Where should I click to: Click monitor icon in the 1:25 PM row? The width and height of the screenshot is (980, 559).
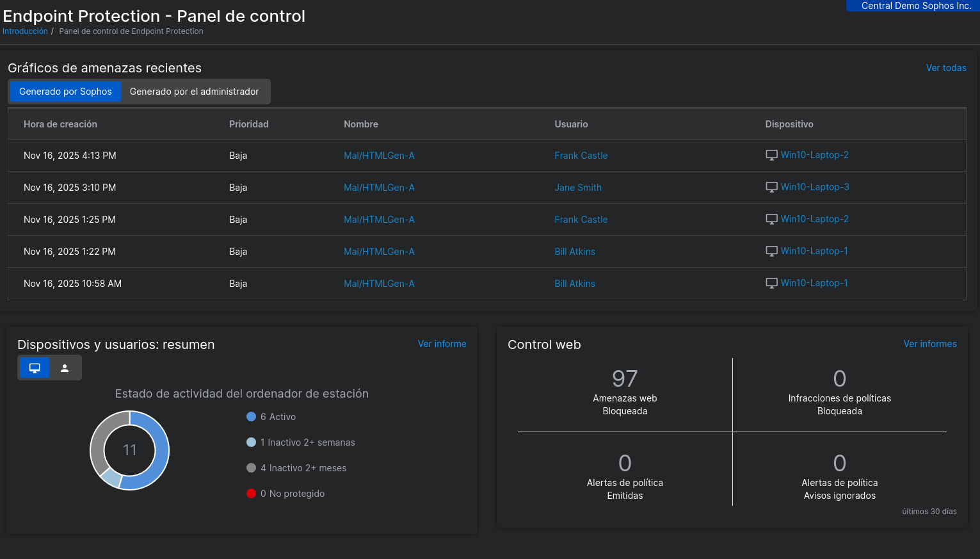click(x=771, y=219)
